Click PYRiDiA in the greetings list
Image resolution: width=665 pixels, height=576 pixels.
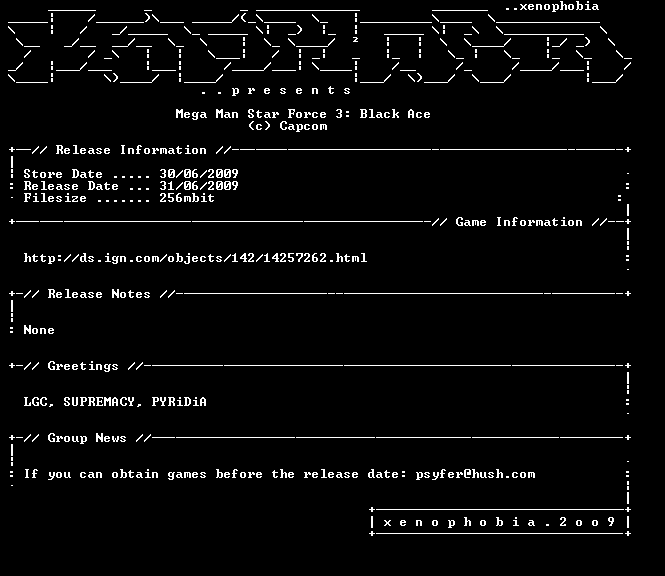(x=179, y=402)
